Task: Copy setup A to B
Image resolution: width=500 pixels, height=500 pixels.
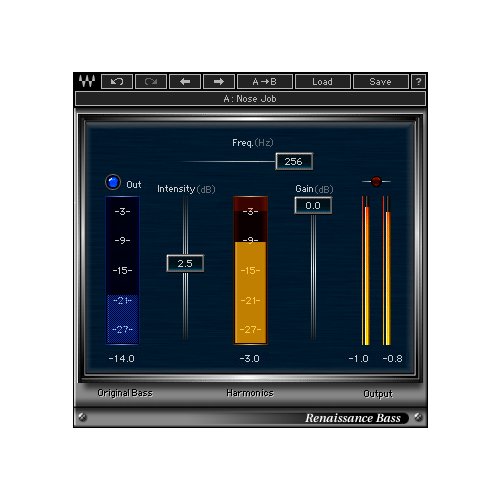Action: [x=265, y=81]
